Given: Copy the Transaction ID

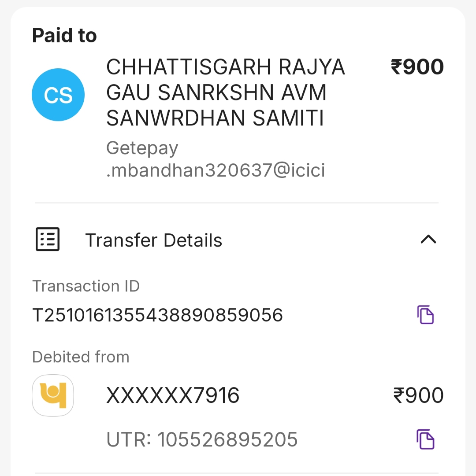Looking at the screenshot, I should 425,315.
